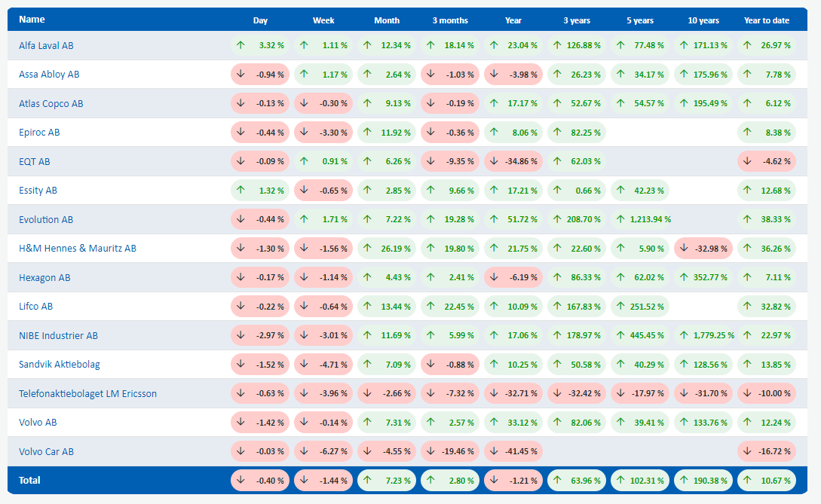The image size is (821, 504).
Task: Click the Year column header
Action: point(513,20)
